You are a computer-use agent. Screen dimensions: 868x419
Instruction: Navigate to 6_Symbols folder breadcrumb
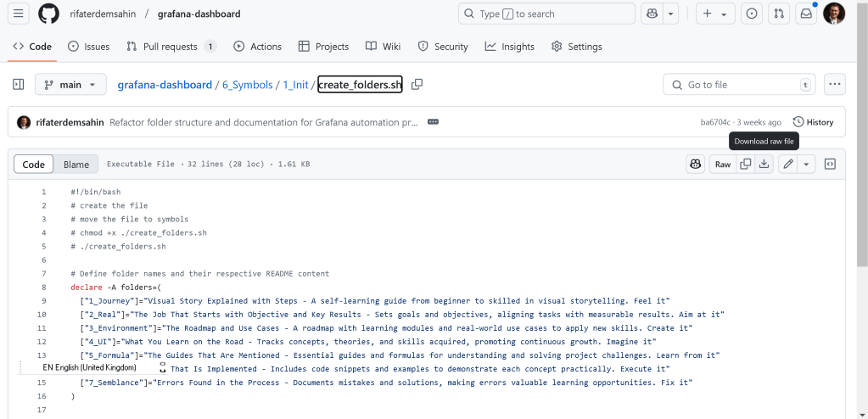point(248,85)
